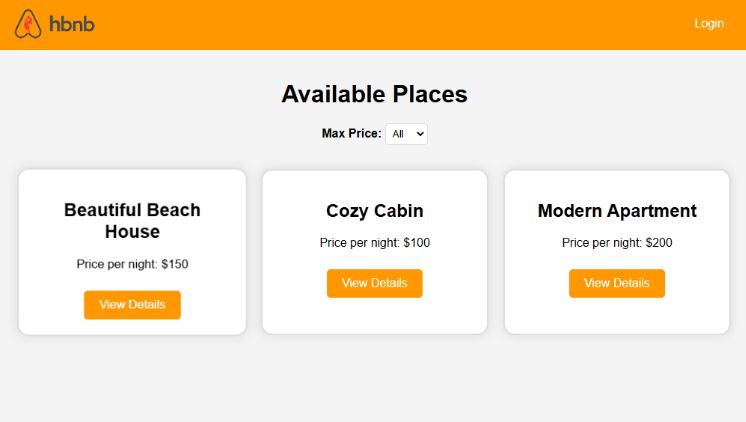
Task: Open the Max Price dropdown
Action: tap(406, 134)
